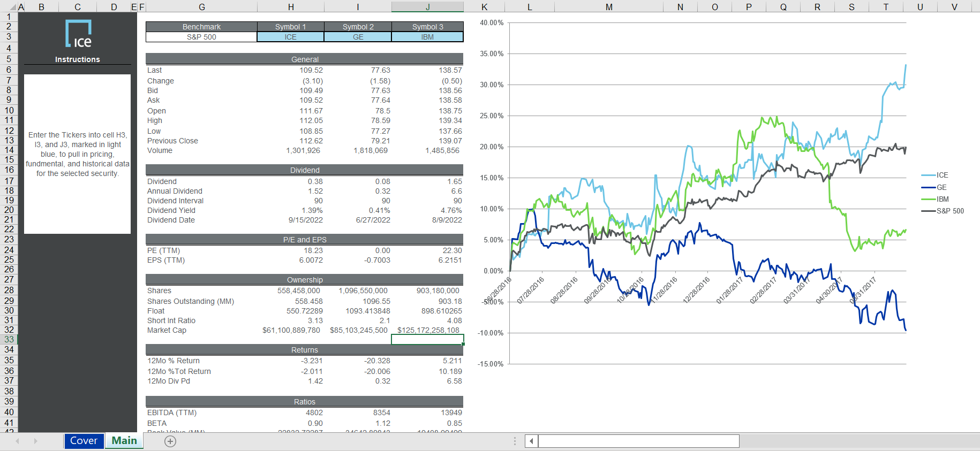The height and width of the screenshot is (451, 980).
Task: Select the ICE ticker cell H3
Action: pos(290,37)
